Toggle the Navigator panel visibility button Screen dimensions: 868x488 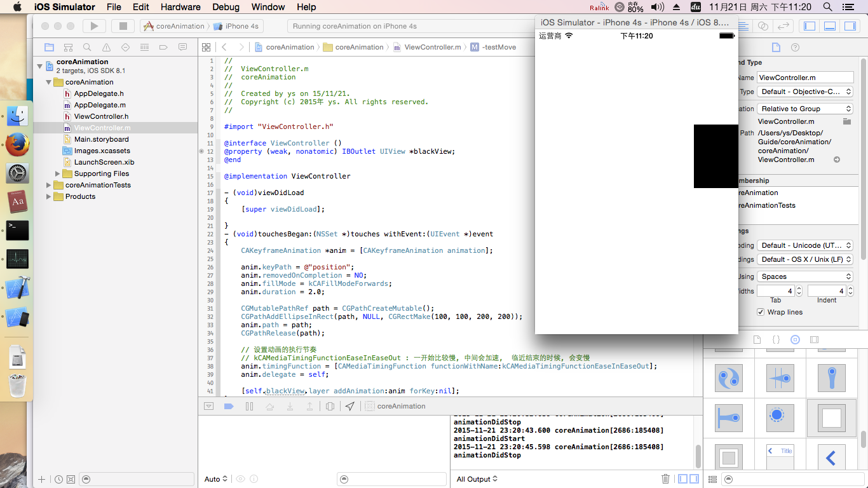810,26
